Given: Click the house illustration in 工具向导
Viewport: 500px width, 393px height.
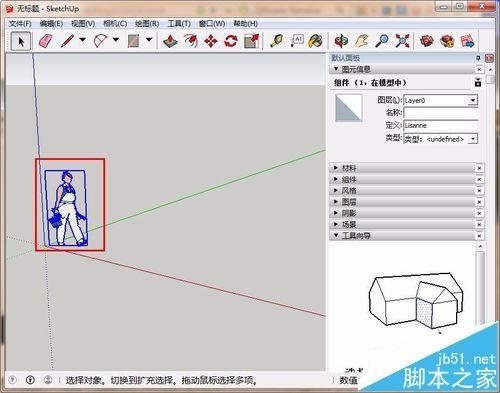Looking at the screenshot, I should coord(416,300).
